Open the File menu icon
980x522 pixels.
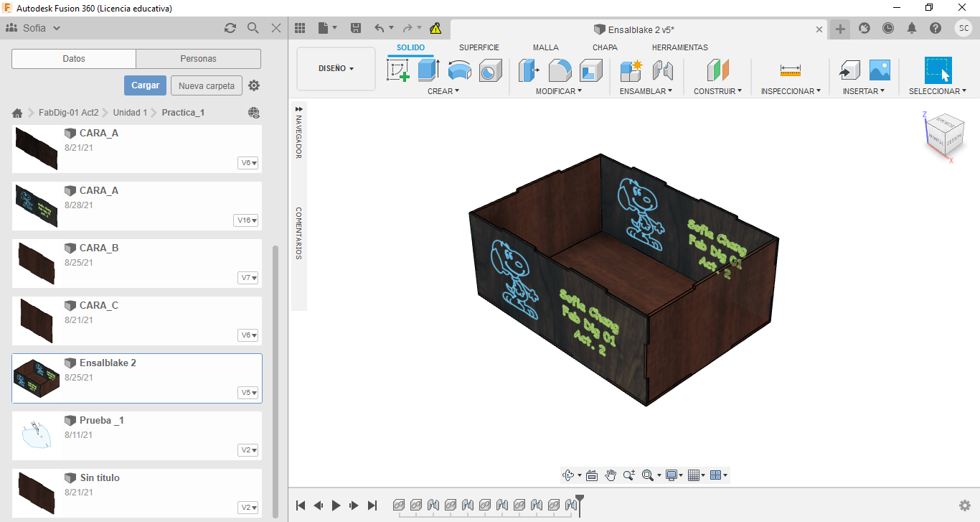[x=326, y=28]
